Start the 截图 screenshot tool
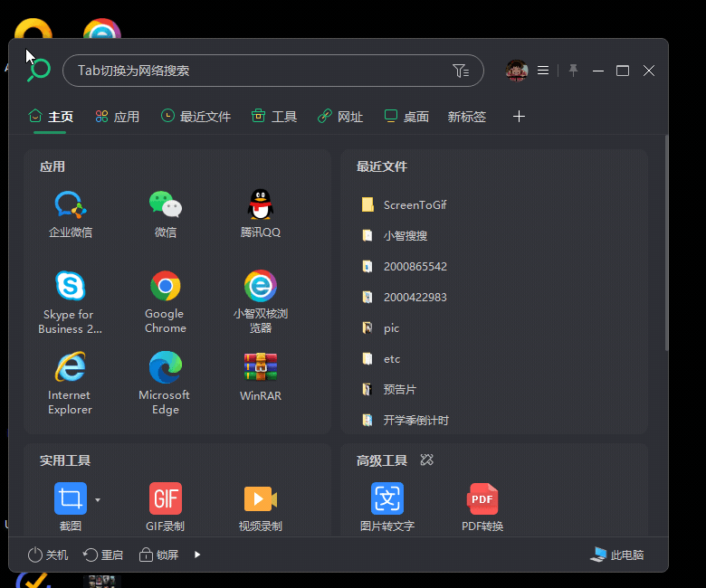Viewport: 706px width, 588px height. [x=71, y=498]
